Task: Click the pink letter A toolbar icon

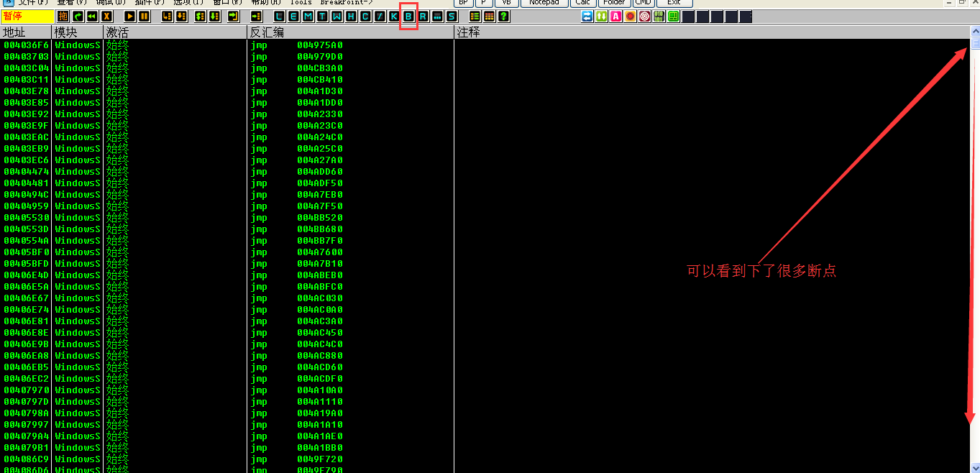Action: coord(615,16)
